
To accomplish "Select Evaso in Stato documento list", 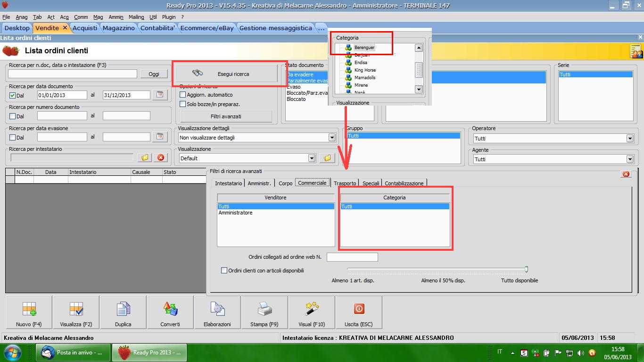I will [x=294, y=87].
